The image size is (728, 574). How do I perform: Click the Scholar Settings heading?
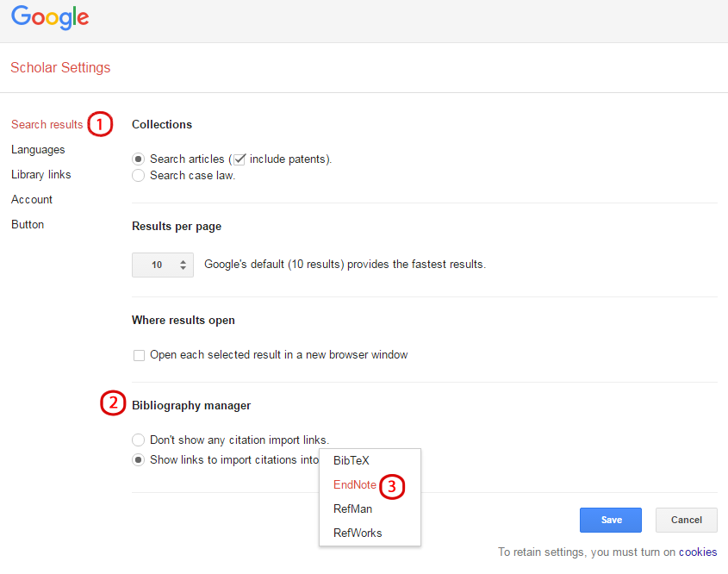point(60,68)
